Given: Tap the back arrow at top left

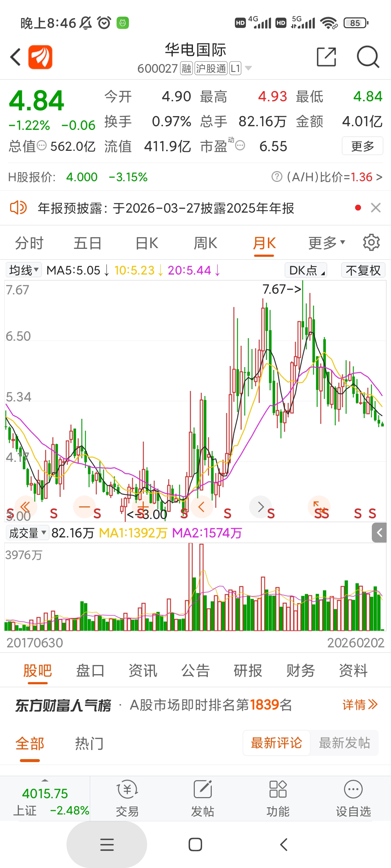Looking at the screenshot, I should coord(15,57).
